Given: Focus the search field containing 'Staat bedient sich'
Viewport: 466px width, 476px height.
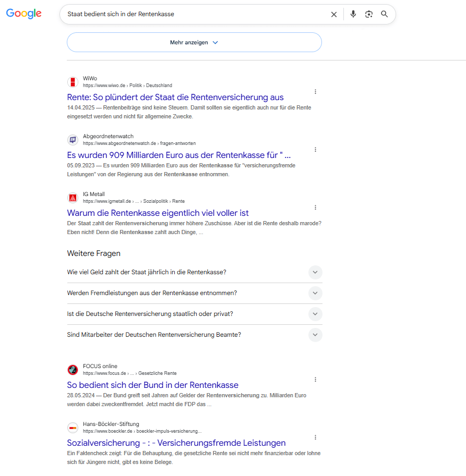Looking at the screenshot, I should (x=195, y=14).
